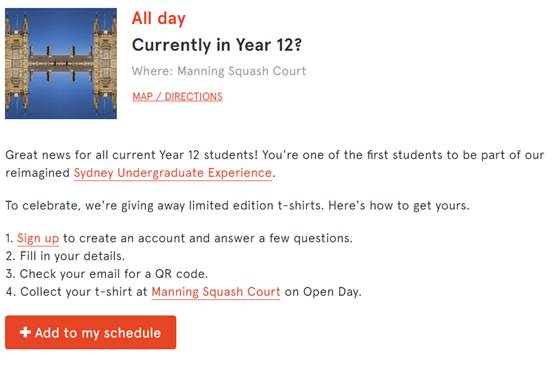Viewport: 558px width, 365px height.
Task: Click 'You're one of the first students' text
Action: [x=352, y=155]
